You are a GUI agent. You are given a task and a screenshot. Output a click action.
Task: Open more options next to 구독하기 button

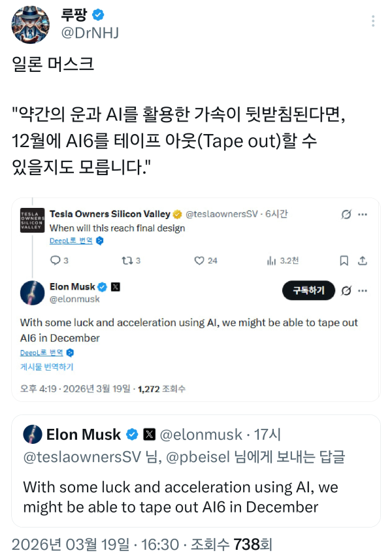coord(363,290)
